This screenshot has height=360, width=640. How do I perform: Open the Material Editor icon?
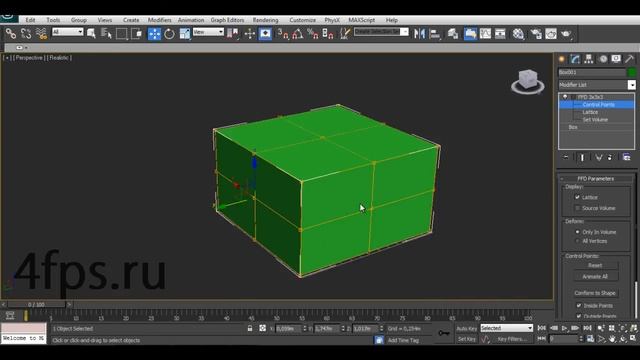tap(518, 33)
